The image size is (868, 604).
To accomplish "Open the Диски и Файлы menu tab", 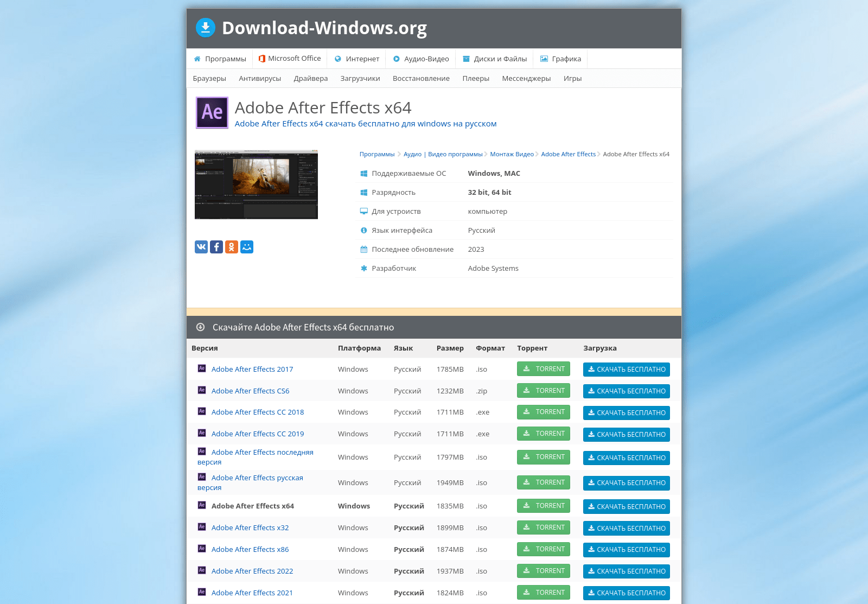I will 494,59.
